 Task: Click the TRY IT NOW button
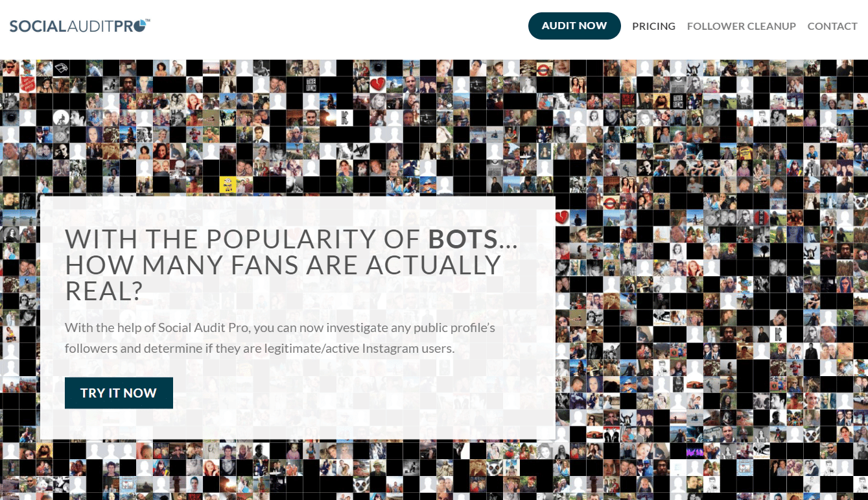[119, 393]
